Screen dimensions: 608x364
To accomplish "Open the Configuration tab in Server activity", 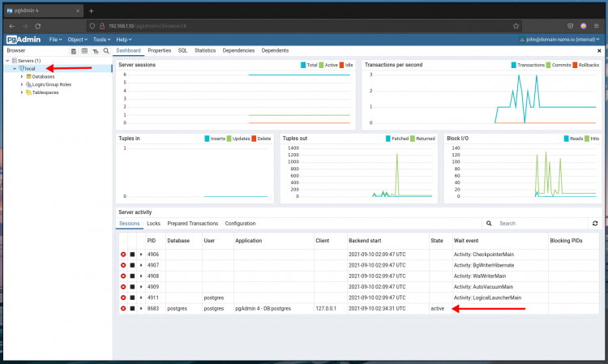I will click(240, 224).
